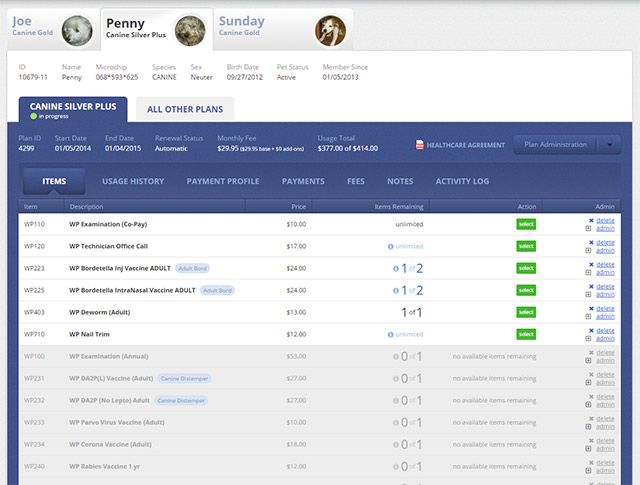Click the info icon for WP223 remaining count
The width and height of the screenshot is (640, 485).
tap(396, 269)
